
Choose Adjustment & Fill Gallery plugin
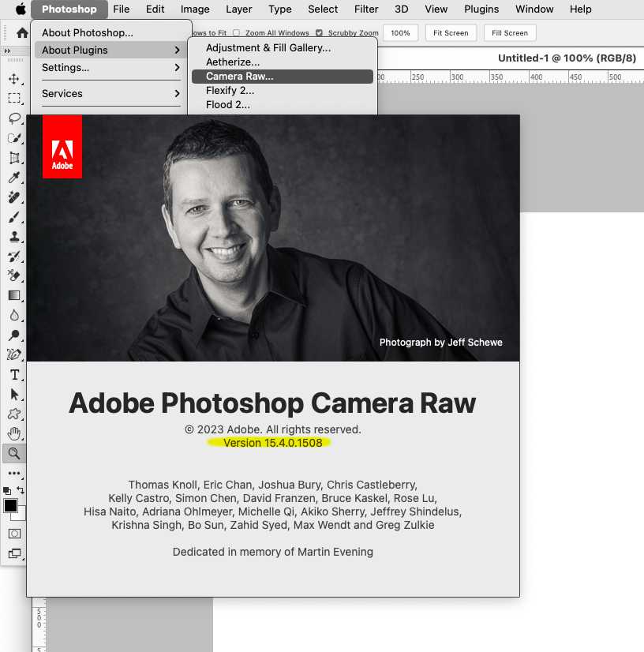(x=283, y=48)
